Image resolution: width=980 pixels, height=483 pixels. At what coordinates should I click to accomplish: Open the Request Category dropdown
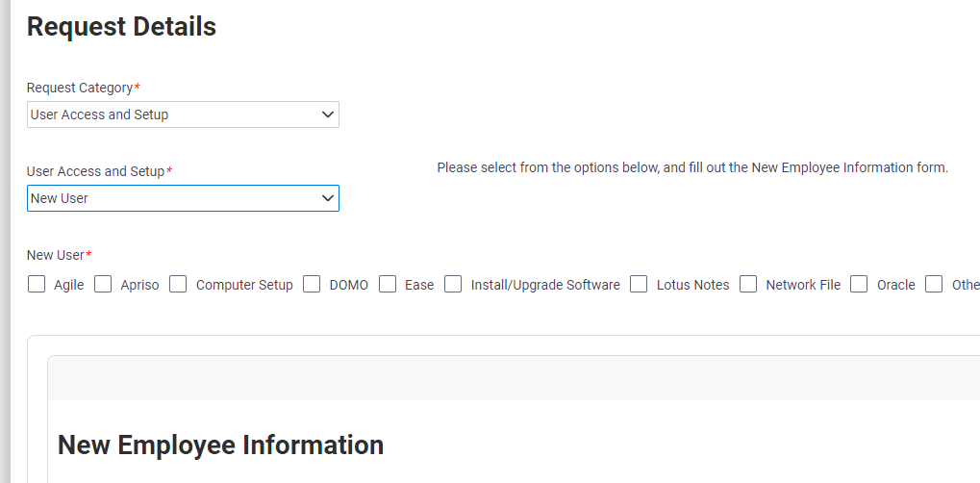tap(183, 114)
